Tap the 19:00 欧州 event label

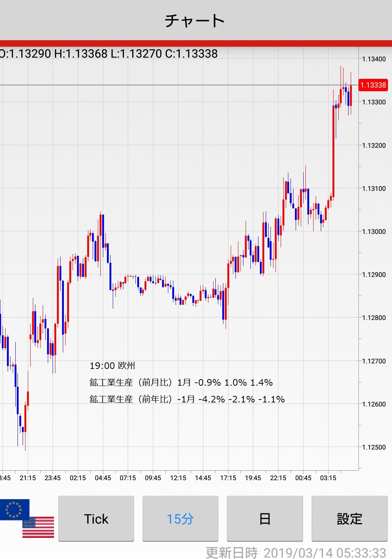[x=112, y=366]
